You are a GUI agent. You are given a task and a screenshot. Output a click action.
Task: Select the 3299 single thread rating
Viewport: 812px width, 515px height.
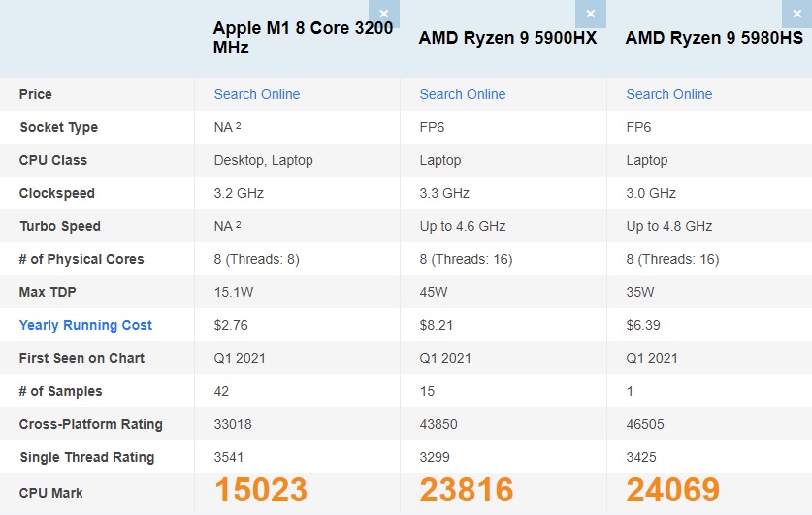435,457
